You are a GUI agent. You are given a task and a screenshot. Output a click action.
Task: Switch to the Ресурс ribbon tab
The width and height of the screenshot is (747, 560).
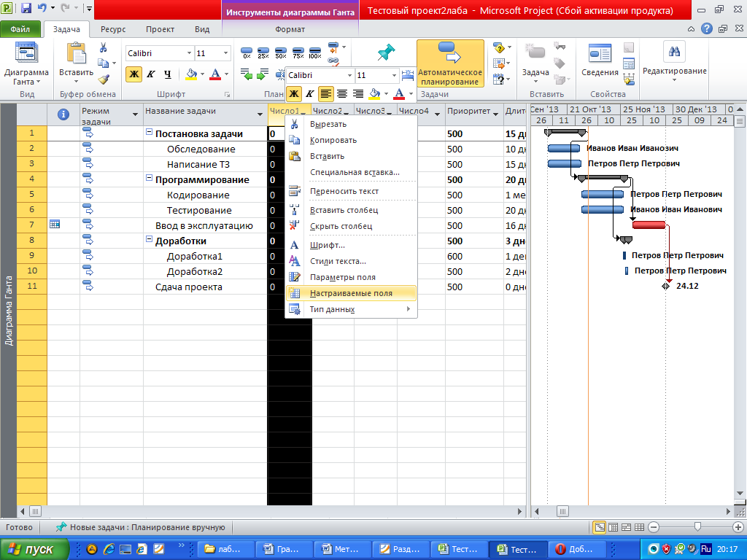113,29
